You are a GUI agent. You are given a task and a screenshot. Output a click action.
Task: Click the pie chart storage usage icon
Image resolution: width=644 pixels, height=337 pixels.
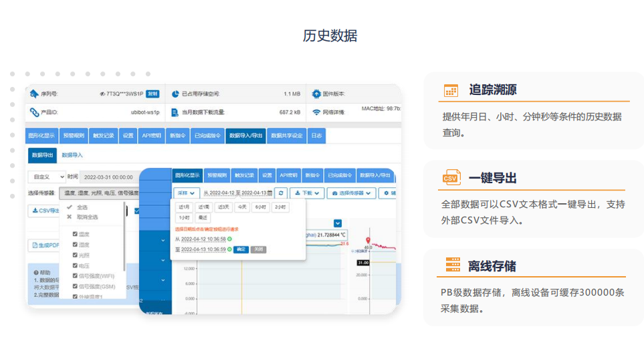(175, 94)
